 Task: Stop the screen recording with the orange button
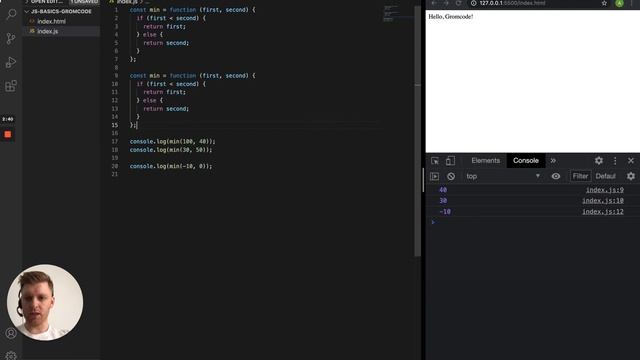pos(8,134)
